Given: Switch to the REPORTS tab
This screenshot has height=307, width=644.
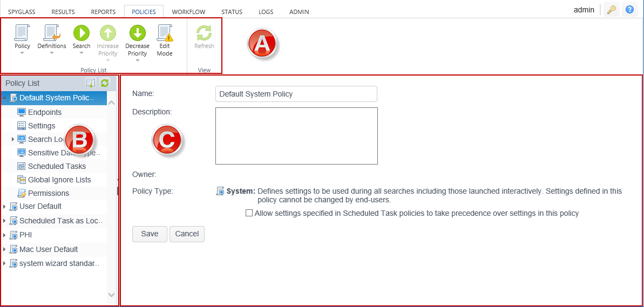Looking at the screenshot, I should point(103,12).
